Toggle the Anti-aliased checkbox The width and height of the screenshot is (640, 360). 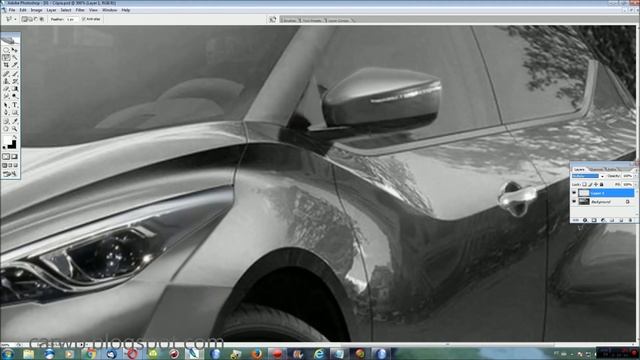coord(84,19)
